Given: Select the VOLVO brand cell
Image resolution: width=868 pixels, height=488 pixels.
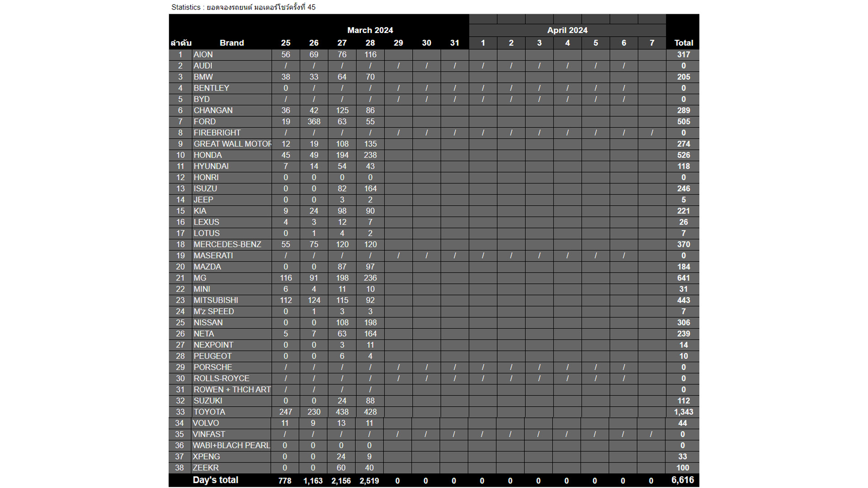Looking at the screenshot, I should [231, 423].
